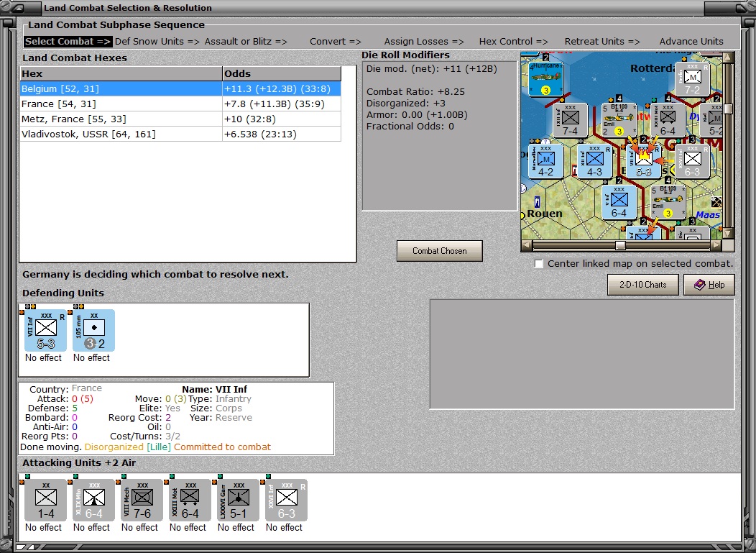Click the Disorganized: +3 modifier line
The height and width of the screenshot is (553, 756).
click(406, 104)
